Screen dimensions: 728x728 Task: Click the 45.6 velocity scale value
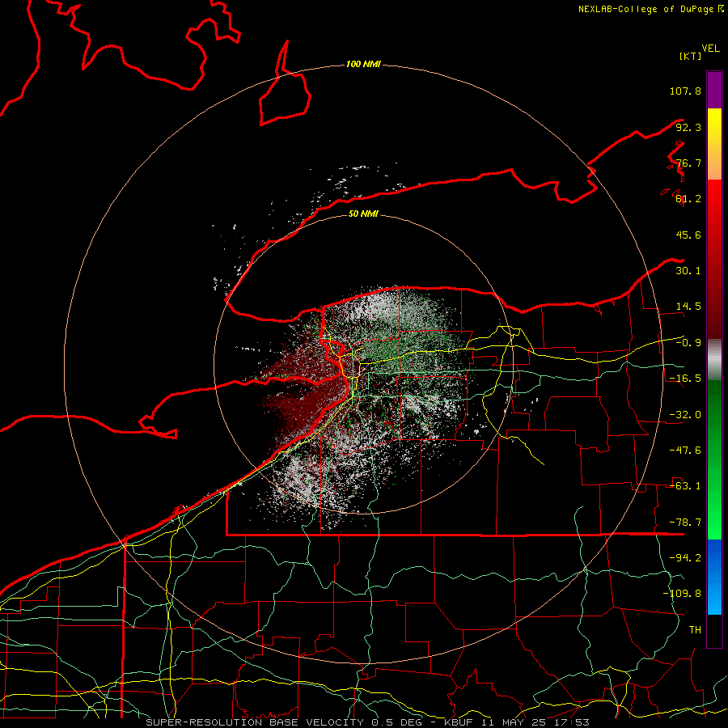[x=688, y=235]
